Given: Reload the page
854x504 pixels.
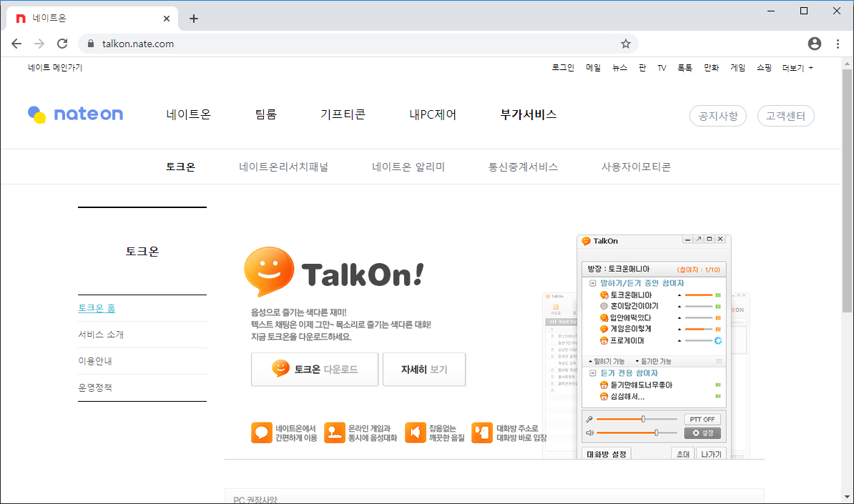Looking at the screenshot, I should (x=62, y=44).
